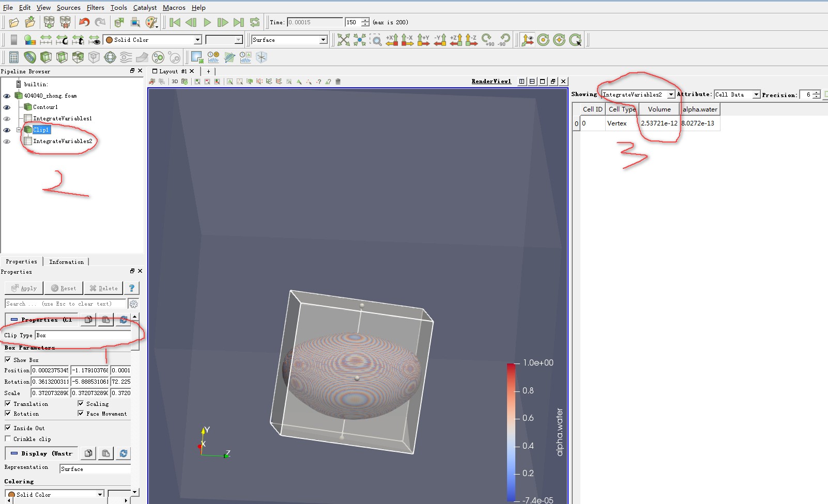Toggle the Rotation checkbox
The width and height of the screenshot is (828, 504).
pyautogui.click(x=8, y=413)
